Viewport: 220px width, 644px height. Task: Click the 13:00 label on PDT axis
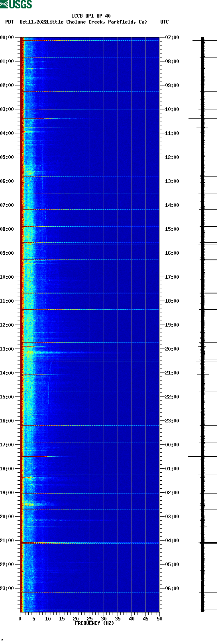point(7,349)
